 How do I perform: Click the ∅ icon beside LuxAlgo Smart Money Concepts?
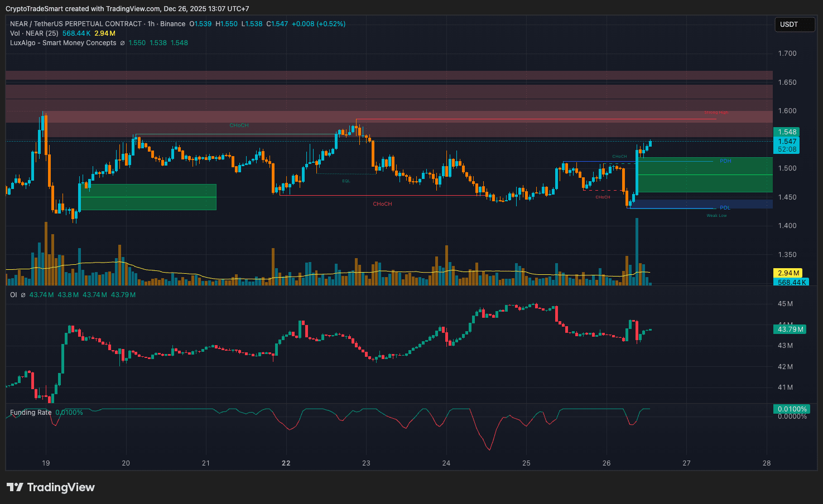point(122,43)
